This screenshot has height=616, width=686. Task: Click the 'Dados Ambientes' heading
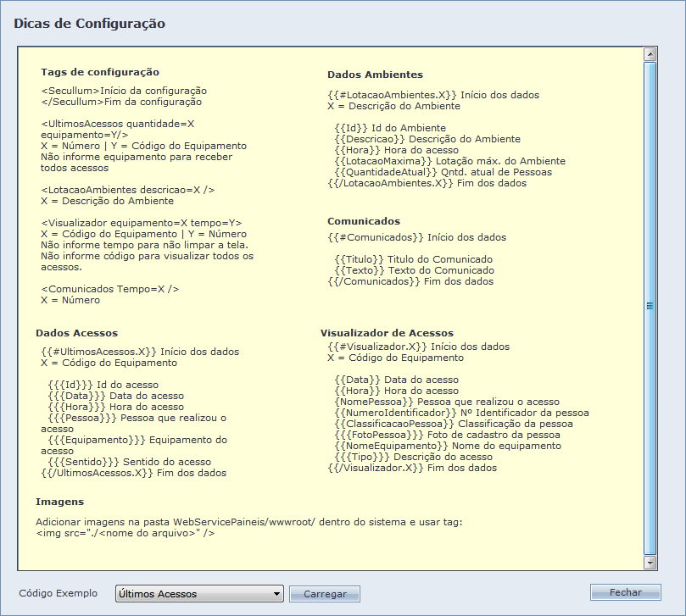375,75
